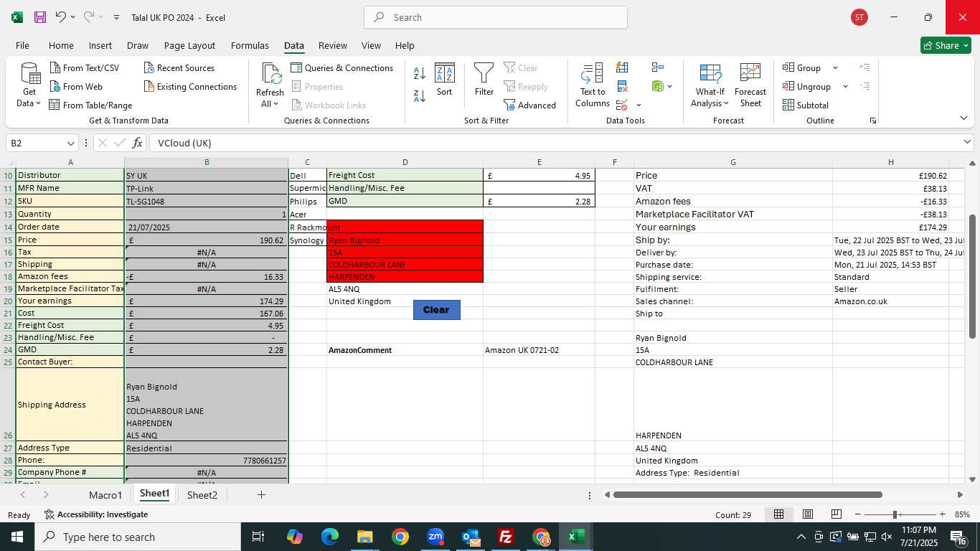Open Outlook from the taskbar
The image size is (980, 551).
pos(471,537)
